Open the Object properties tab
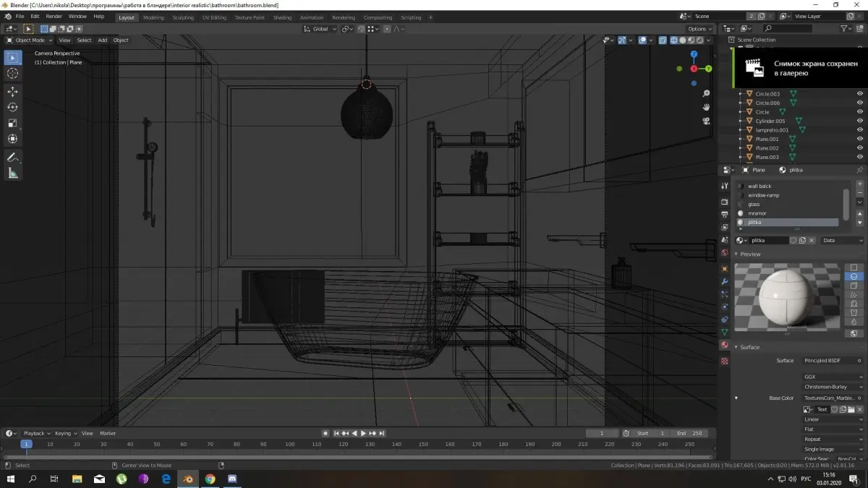Screen dimensions: 868x488 coord(725,268)
